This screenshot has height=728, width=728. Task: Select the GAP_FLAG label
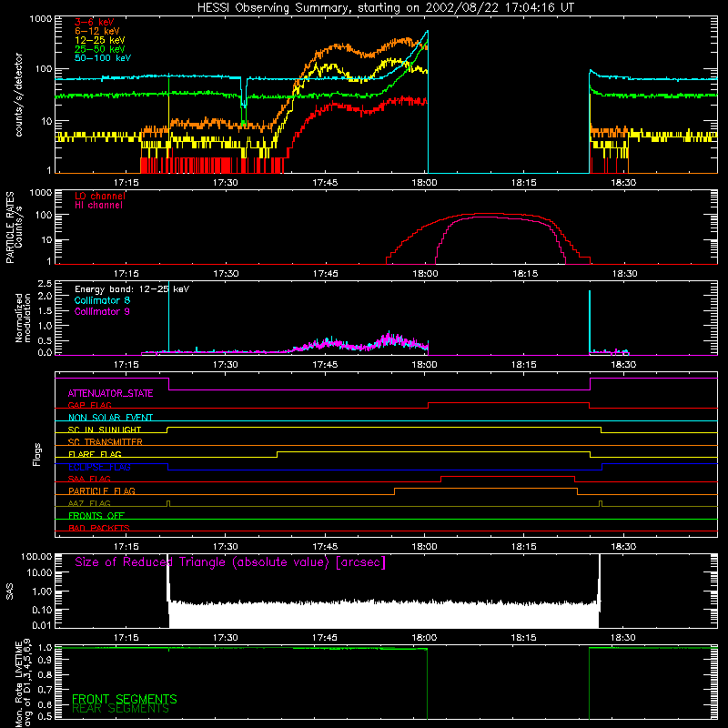[x=89, y=405]
